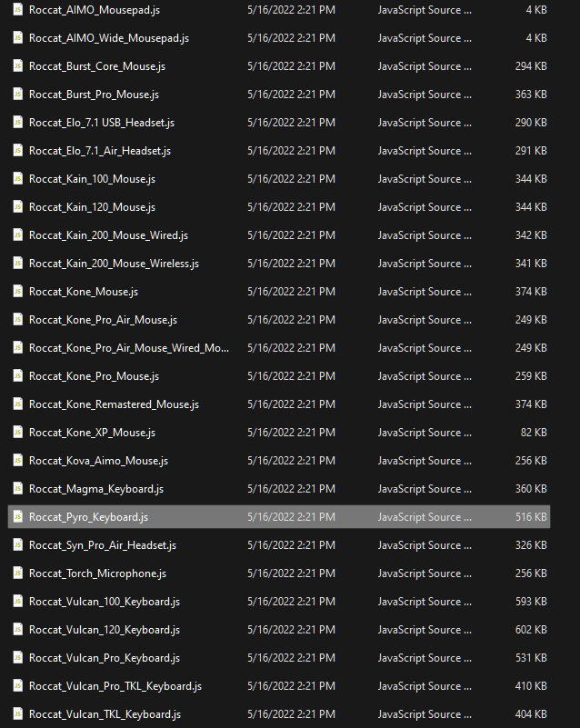Click the icon next to Roccat_Kain_100_Mouse.js
Image resolution: width=580 pixels, height=728 pixels.
click(17, 179)
